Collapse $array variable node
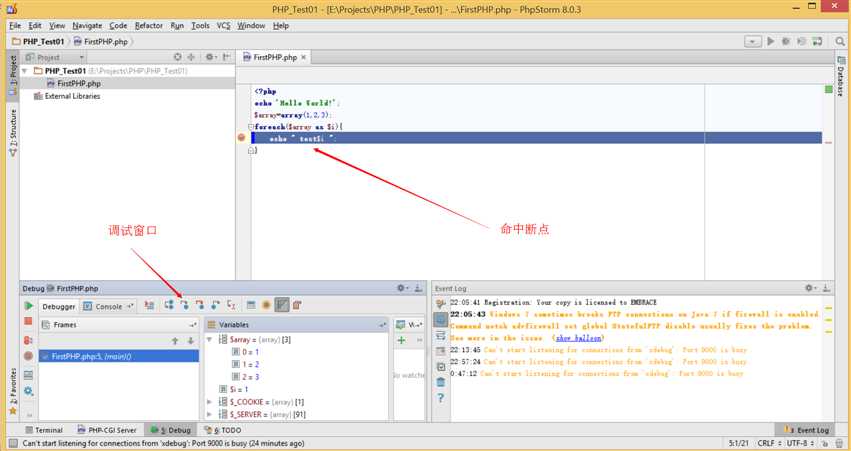 (x=209, y=339)
